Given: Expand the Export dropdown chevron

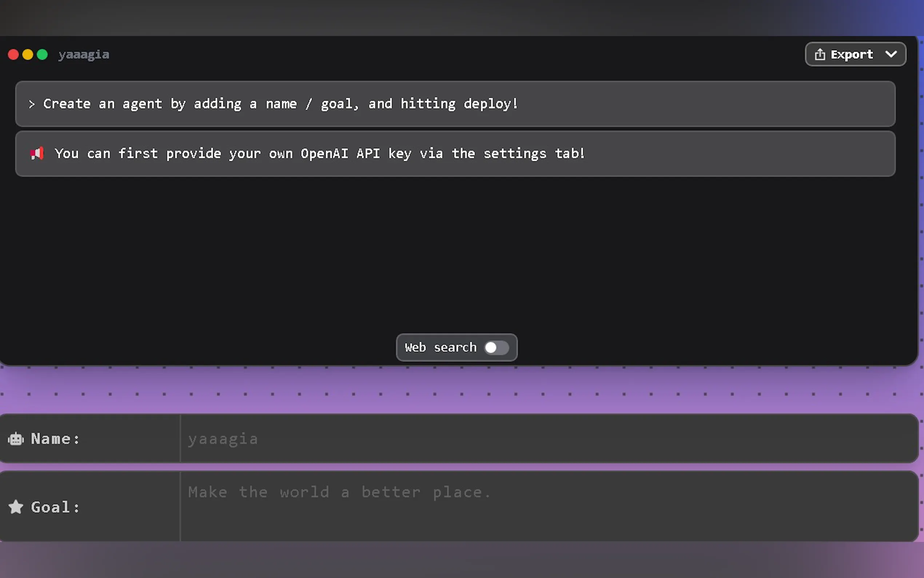Looking at the screenshot, I should tap(891, 54).
